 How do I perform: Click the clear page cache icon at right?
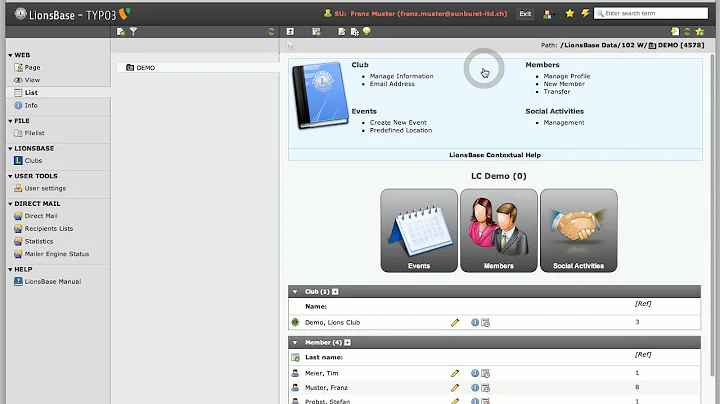coord(675,32)
